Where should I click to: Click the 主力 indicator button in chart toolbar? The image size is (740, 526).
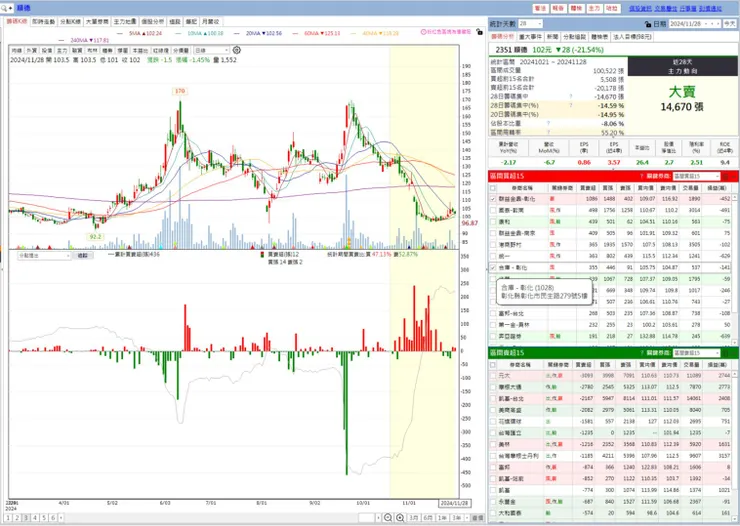(x=62, y=50)
